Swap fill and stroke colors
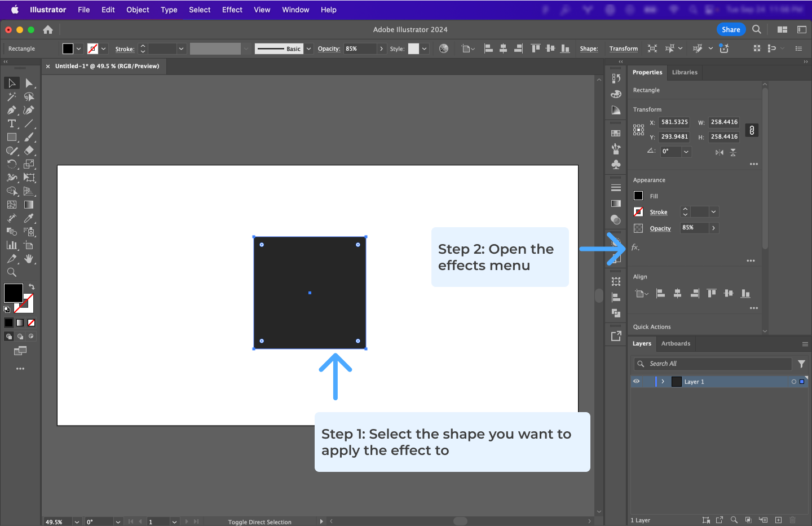The height and width of the screenshot is (526, 812). point(32,286)
